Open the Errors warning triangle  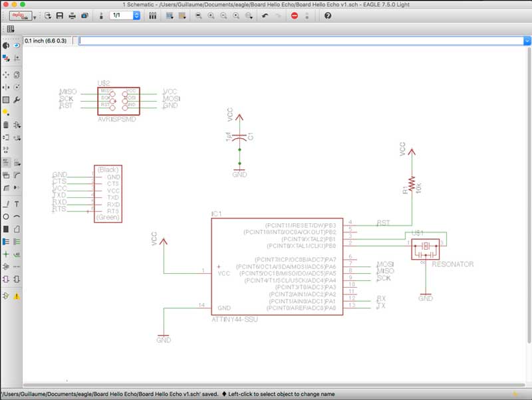[x=17, y=296]
